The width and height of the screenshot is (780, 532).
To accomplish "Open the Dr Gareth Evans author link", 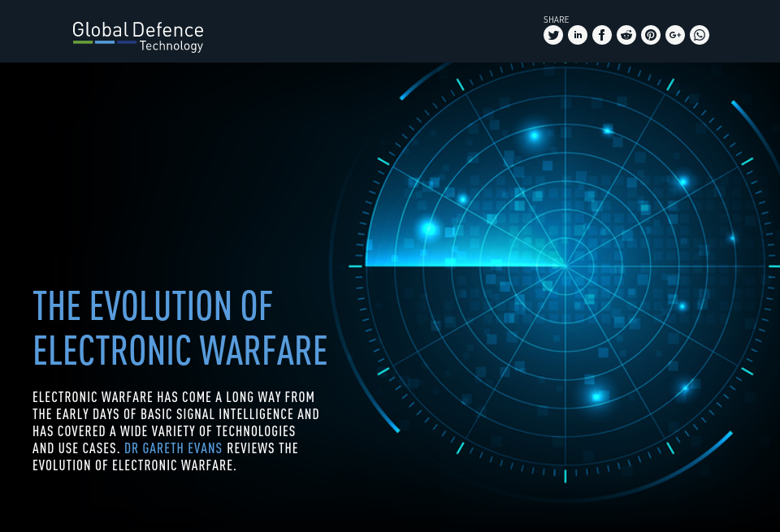I will pyautogui.click(x=173, y=448).
